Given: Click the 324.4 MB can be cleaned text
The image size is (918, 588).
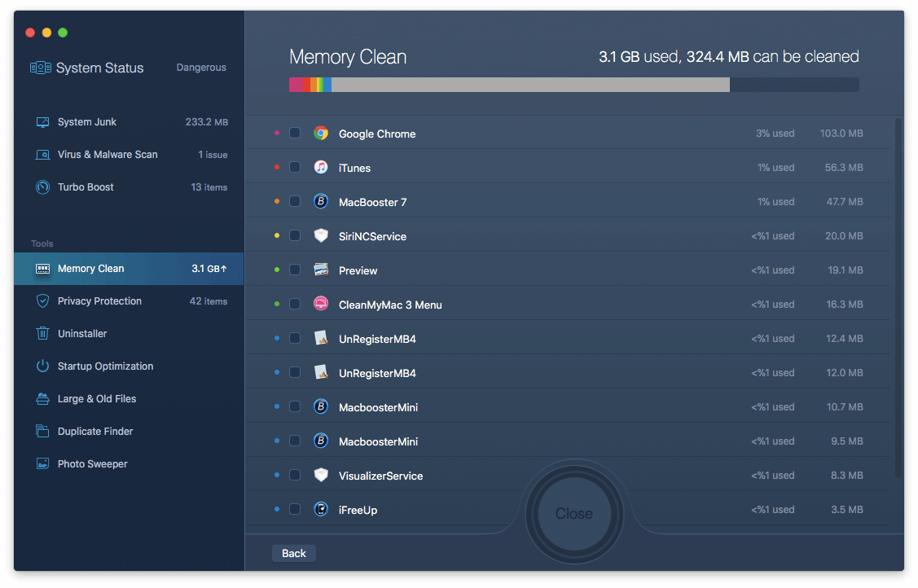Looking at the screenshot, I should (773, 57).
